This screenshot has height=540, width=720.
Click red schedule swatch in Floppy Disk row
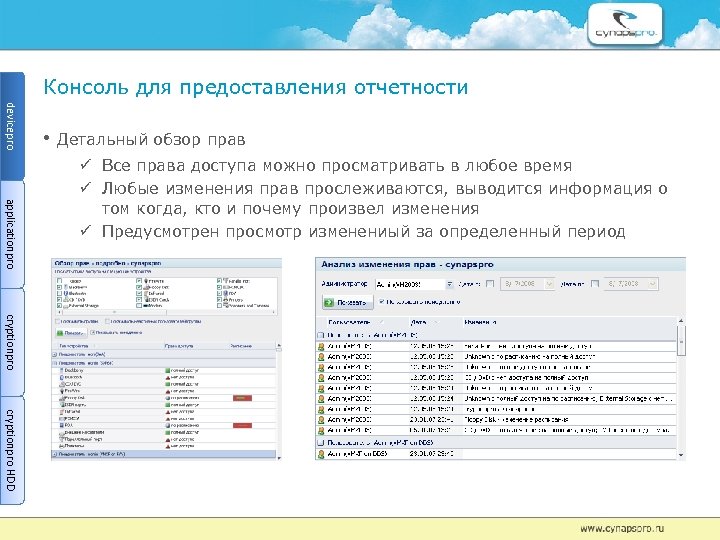pyautogui.click(x=242, y=398)
